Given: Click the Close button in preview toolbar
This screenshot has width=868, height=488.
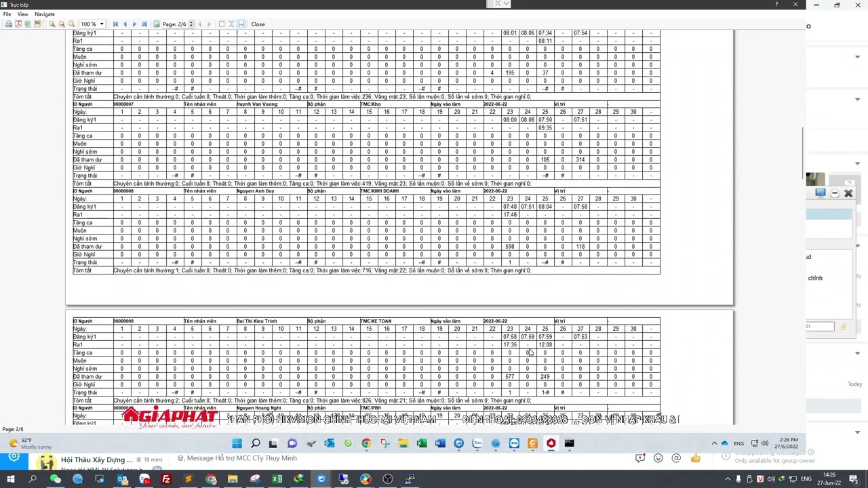Looking at the screenshot, I should coord(258,24).
